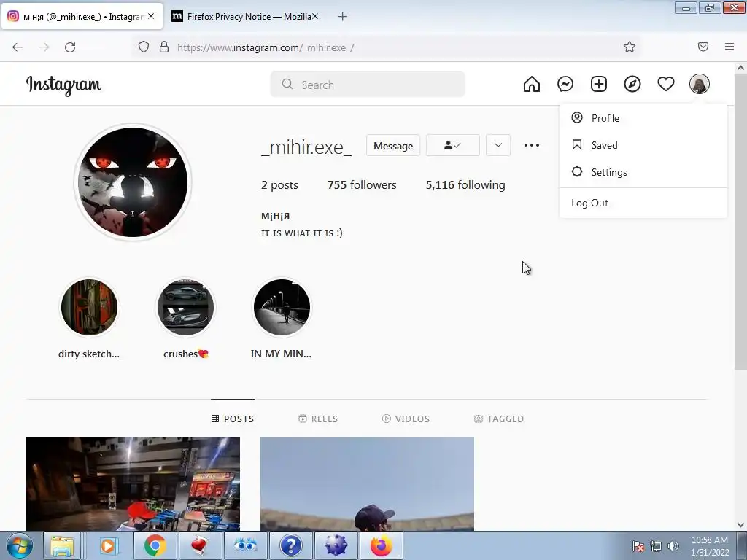This screenshot has height=560, width=747.
Task: Open the profile three-dots options menu
Action: 532,145
